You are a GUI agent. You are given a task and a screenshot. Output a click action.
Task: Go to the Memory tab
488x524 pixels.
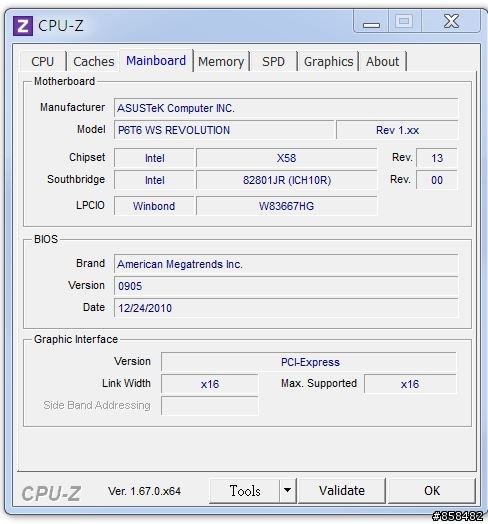(221, 61)
